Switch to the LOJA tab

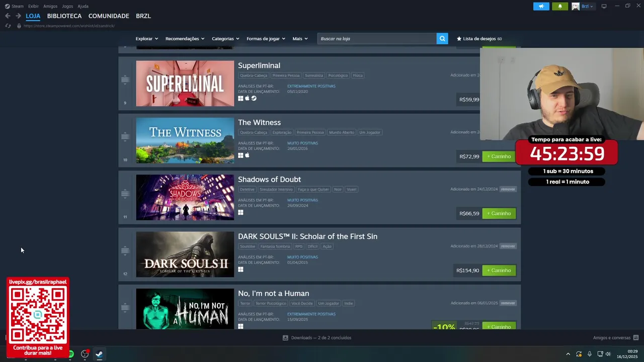(33, 16)
